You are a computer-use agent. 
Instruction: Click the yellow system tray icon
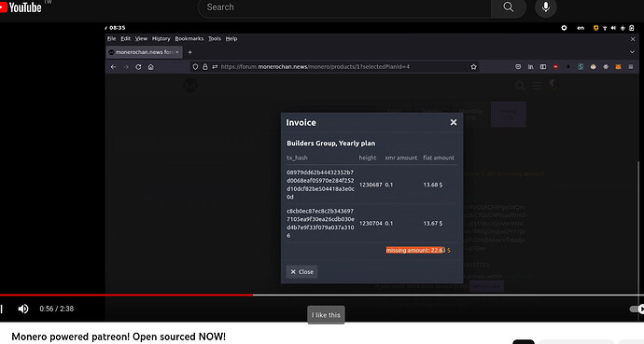coord(595,28)
